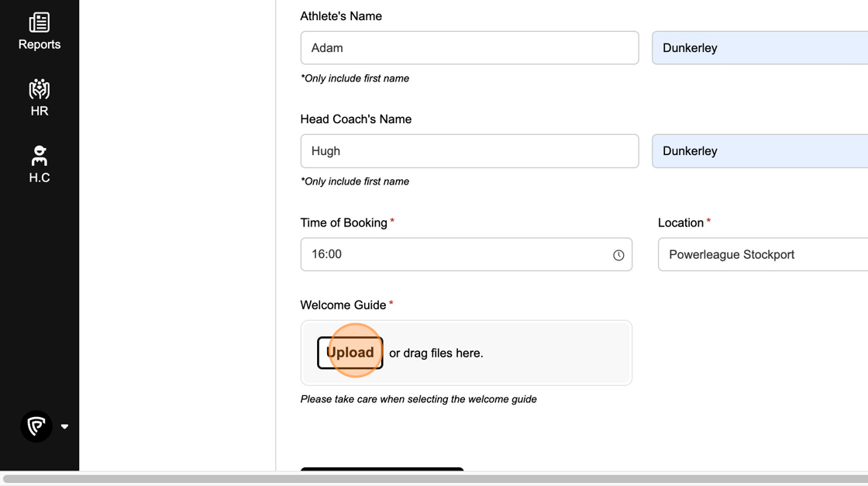Open the Location Powerleague Stockport field
Screen dimensions: 868x486
click(763, 254)
